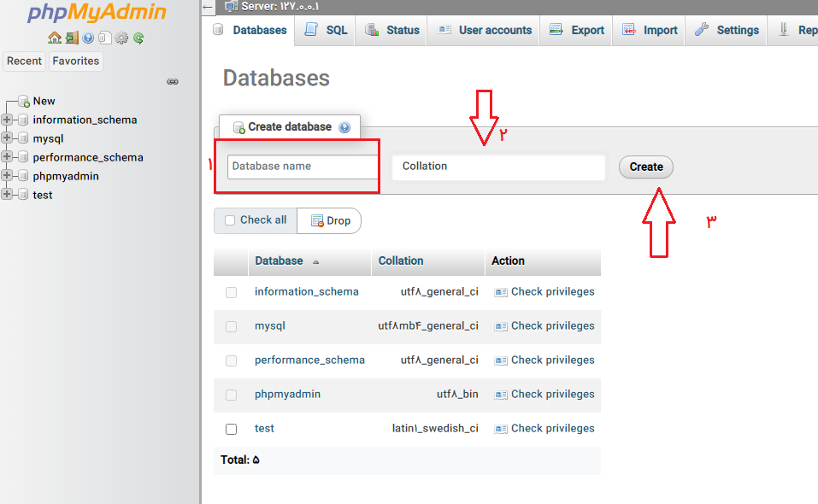Viewport: 818px width, 504px height.
Task: Click the Database name input field
Action: (303, 167)
